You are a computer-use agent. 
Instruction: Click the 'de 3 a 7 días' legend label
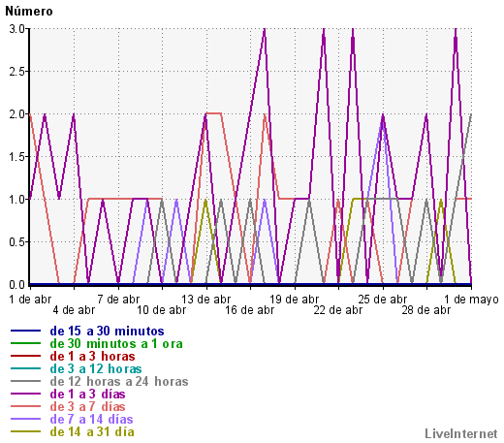click(87, 407)
